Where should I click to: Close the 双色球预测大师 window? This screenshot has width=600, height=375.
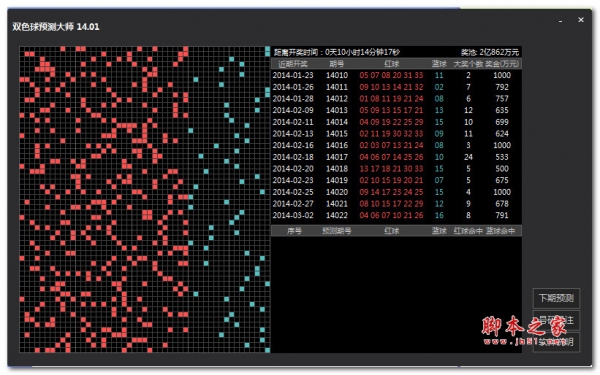point(581,20)
